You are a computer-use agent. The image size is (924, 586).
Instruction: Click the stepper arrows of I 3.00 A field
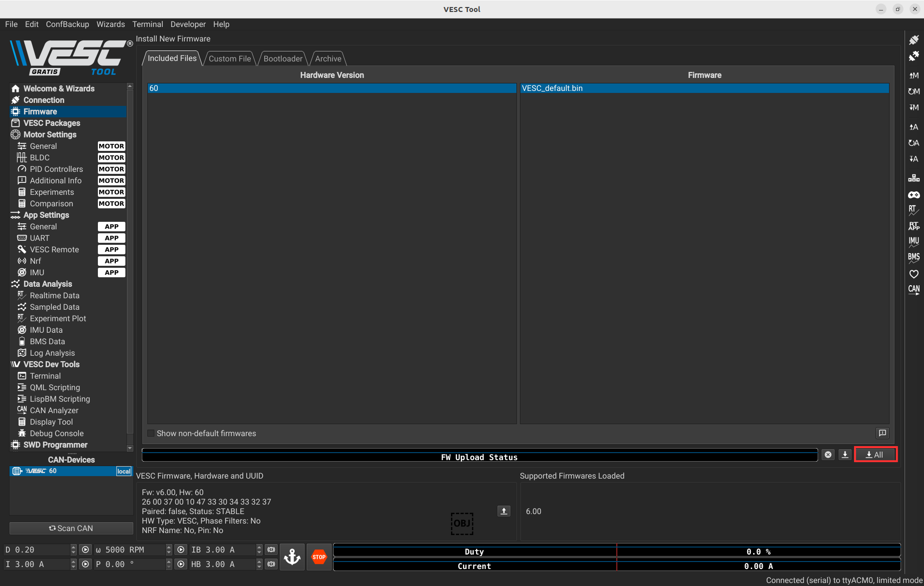(73, 564)
